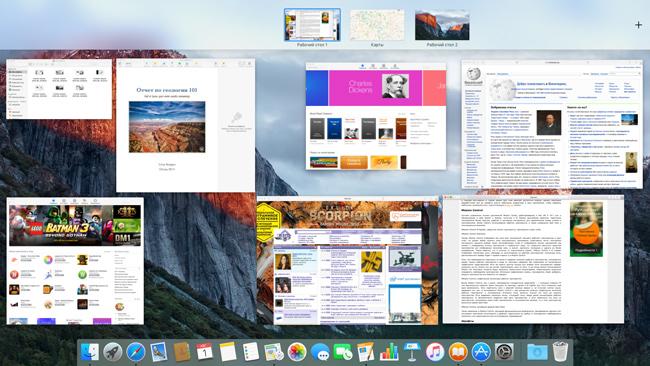Open Numbers bar chart icon in Dock
650x366 pixels.
click(x=389, y=352)
